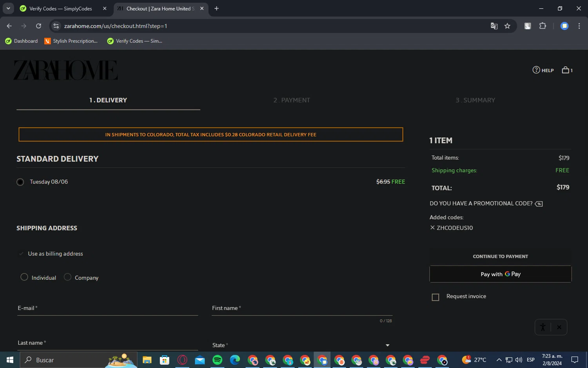Open the volume control in system tray

pos(519,360)
